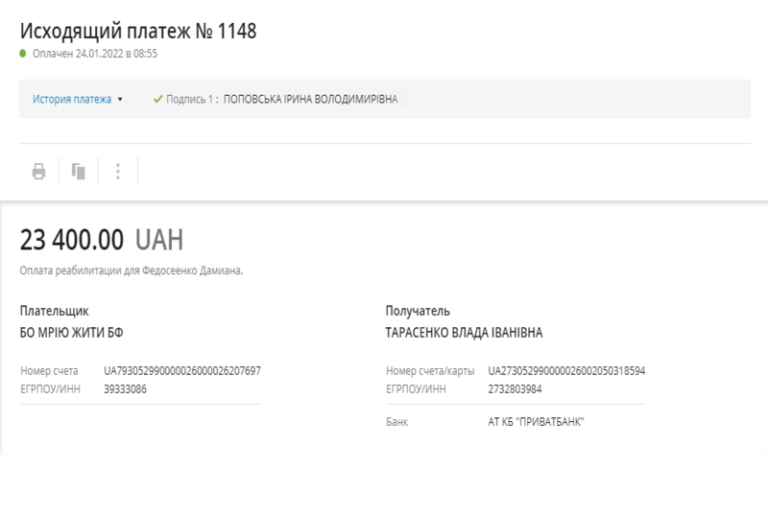Click the Плательщик heading
The image size is (768, 516).
click(54, 311)
